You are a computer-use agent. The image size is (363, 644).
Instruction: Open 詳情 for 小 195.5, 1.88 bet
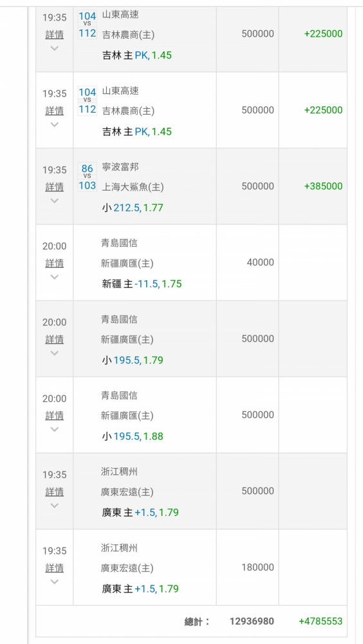click(x=55, y=415)
